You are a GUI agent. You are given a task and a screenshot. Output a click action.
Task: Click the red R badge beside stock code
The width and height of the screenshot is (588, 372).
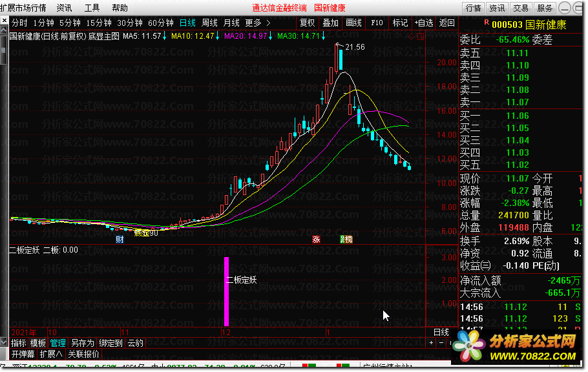487,23
